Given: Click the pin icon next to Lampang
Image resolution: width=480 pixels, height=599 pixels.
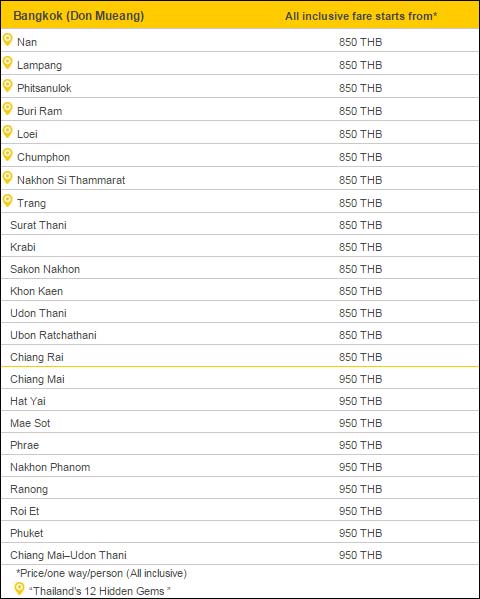Looking at the screenshot, I should (x=7, y=63).
